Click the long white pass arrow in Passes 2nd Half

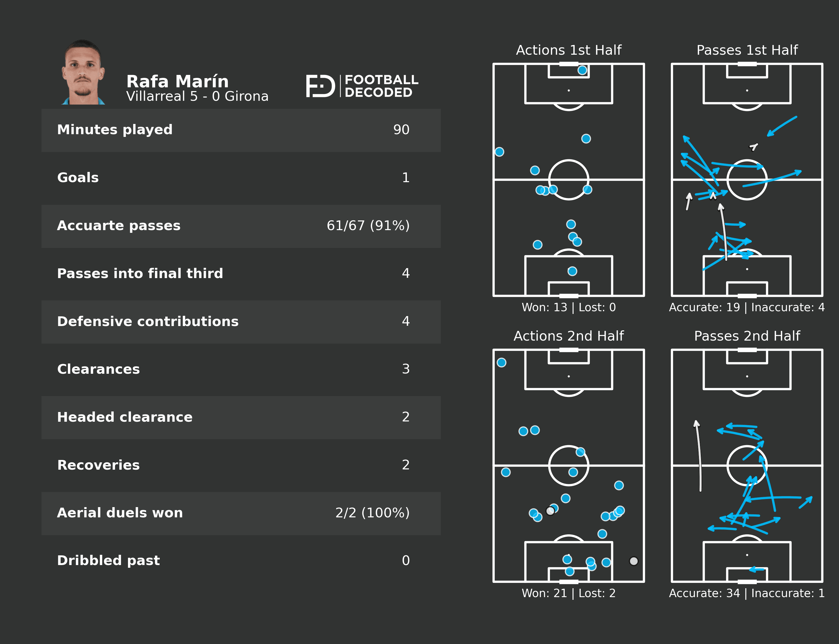click(x=699, y=456)
